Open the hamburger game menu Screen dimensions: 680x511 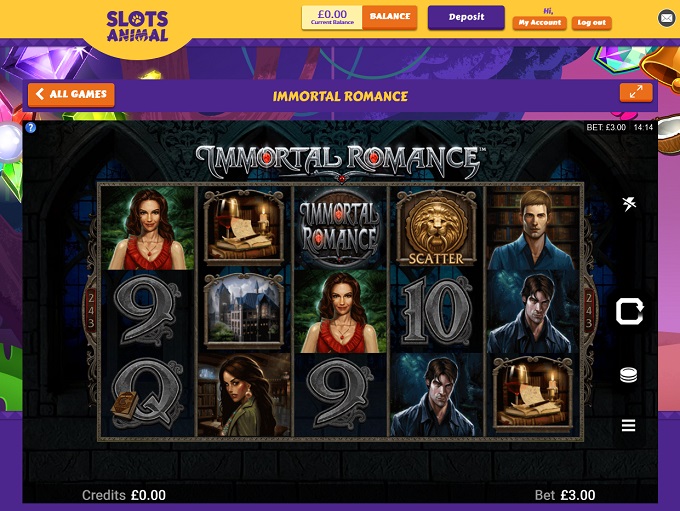click(x=628, y=425)
